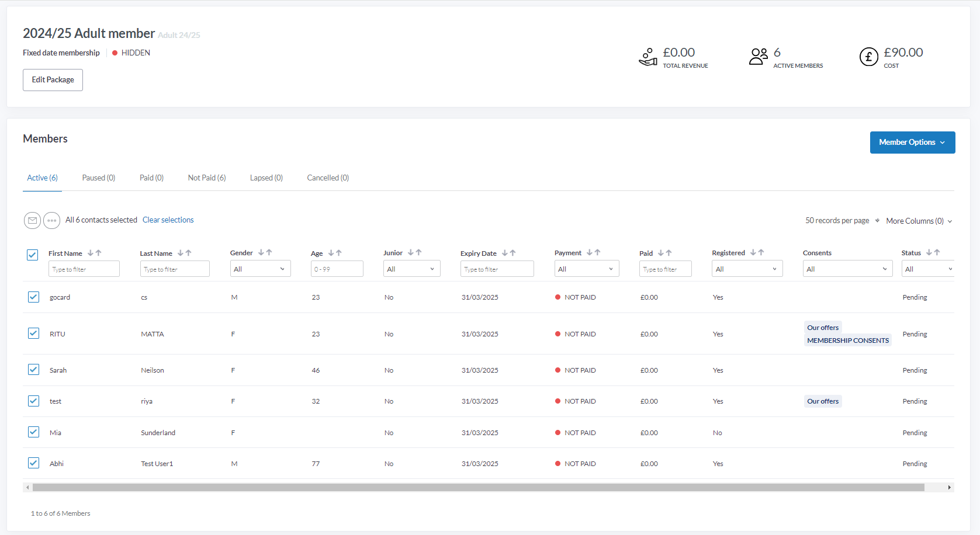
Task: Click Our offers tag in RITU row
Action: pyautogui.click(x=823, y=328)
